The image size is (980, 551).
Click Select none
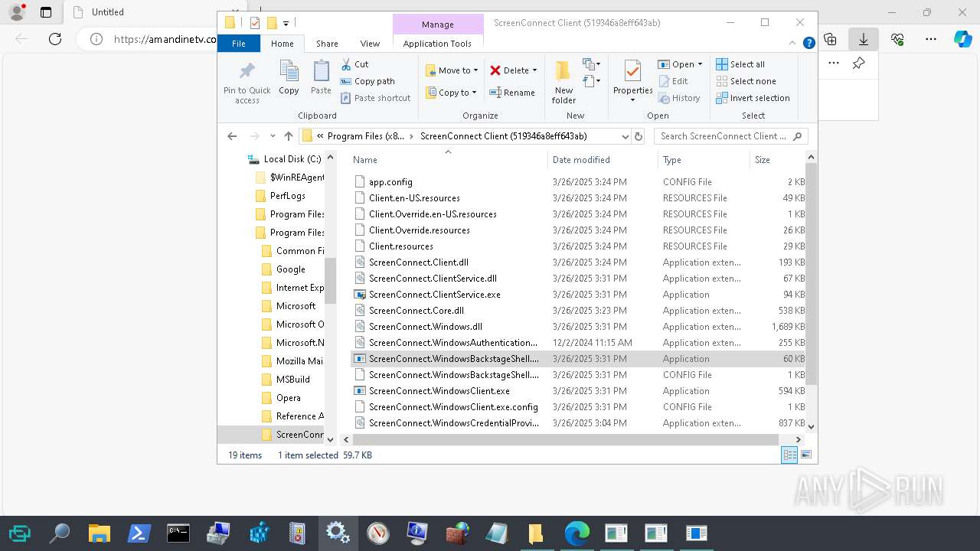coord(746,81)
